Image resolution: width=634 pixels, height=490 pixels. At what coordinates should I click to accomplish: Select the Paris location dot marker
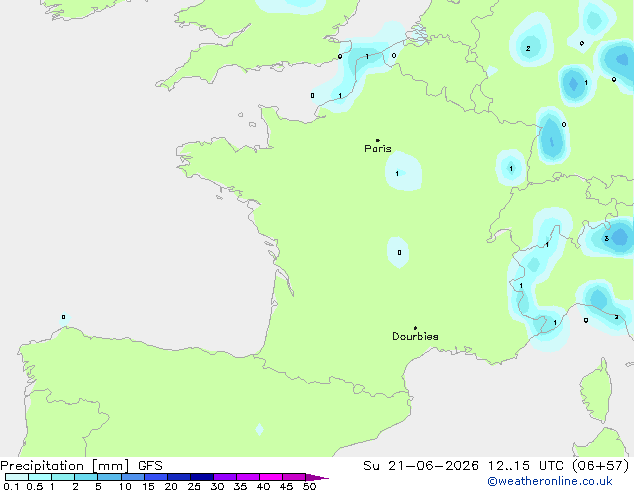tap(378, 140)
